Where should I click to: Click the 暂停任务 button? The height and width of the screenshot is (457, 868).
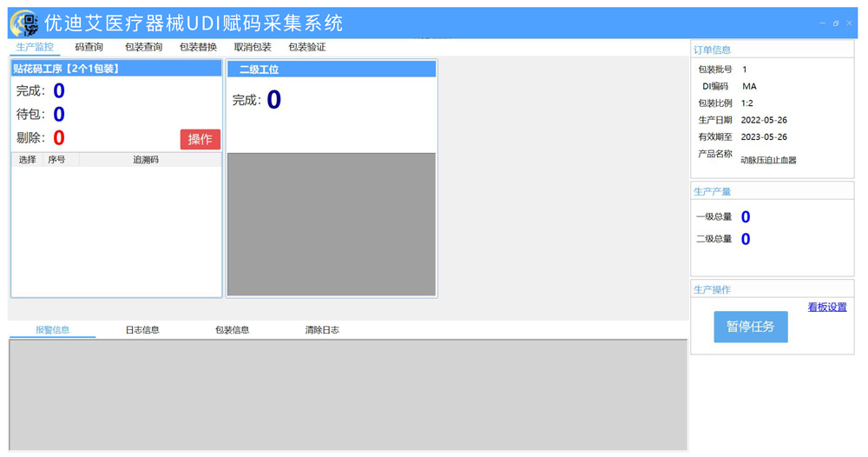coord(751,327)
